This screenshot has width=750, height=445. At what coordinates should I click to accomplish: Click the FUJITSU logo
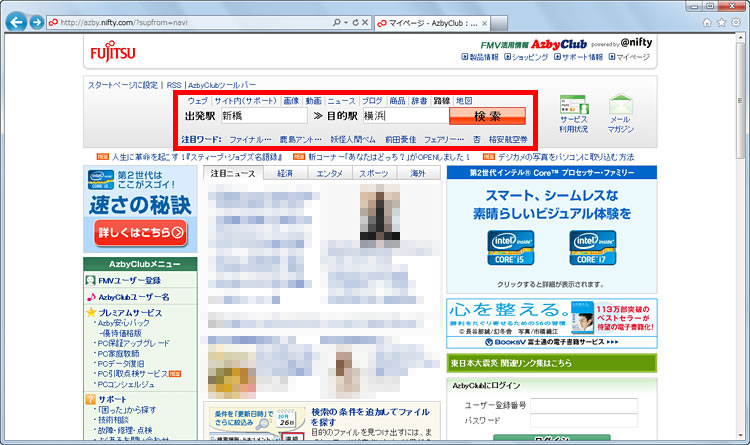click(x=113, y=53)
